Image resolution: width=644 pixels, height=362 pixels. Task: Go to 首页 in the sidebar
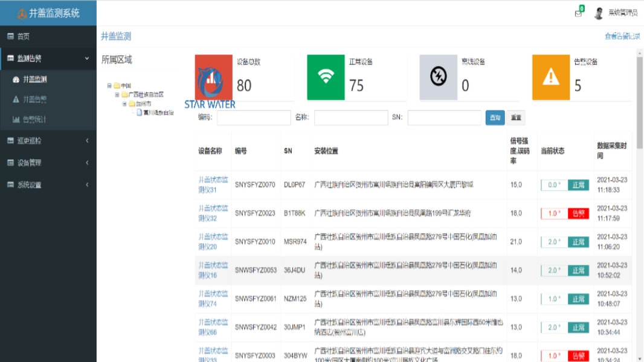24,36
